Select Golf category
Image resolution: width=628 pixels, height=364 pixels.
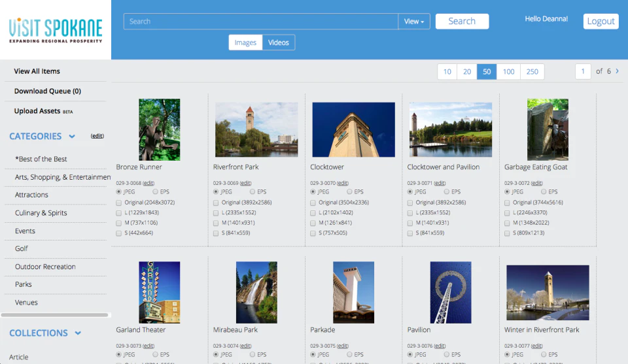[21, 248]
